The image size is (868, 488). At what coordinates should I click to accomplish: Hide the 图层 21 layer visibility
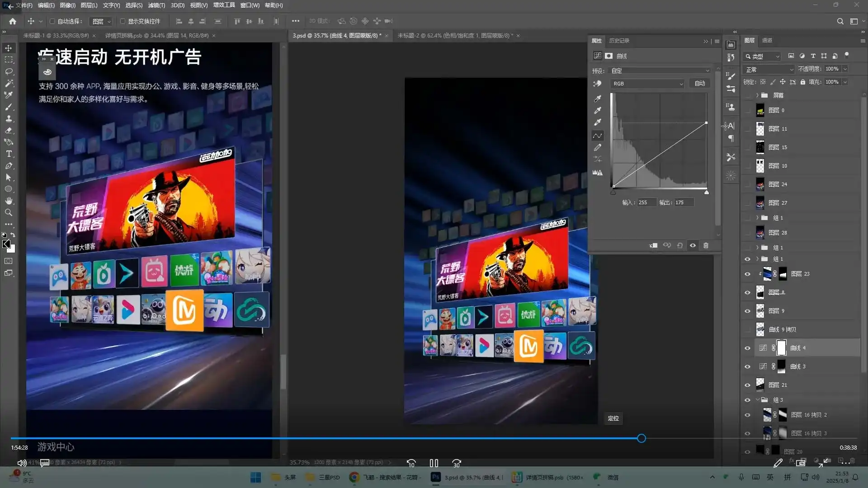click(x=747, y=385)
